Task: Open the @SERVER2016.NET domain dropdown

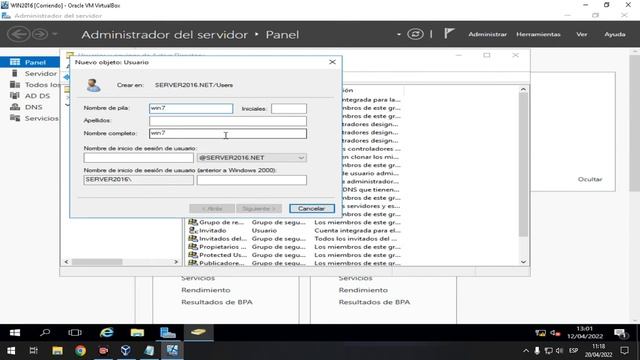Action: point(301,158)
